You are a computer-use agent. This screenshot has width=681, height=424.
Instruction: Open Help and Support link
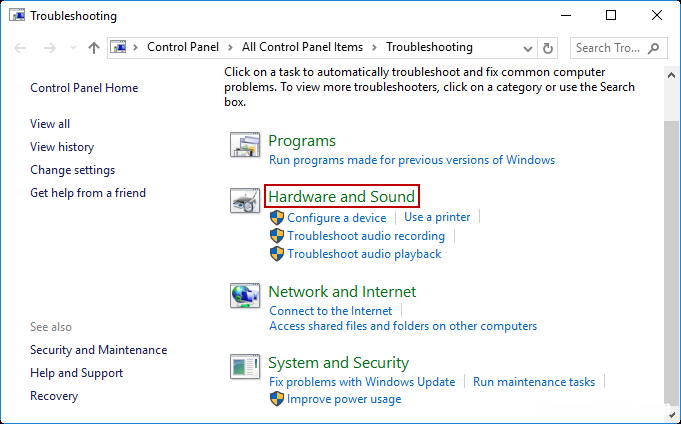click(x=76, y=373)
